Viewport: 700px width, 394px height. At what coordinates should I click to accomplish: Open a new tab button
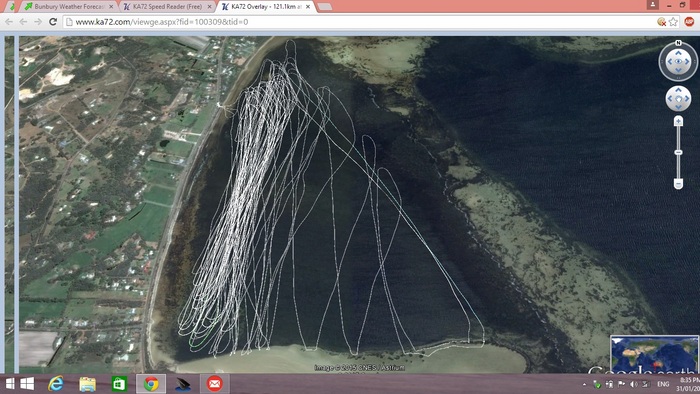pyautogui.click(x=325, y=7)
